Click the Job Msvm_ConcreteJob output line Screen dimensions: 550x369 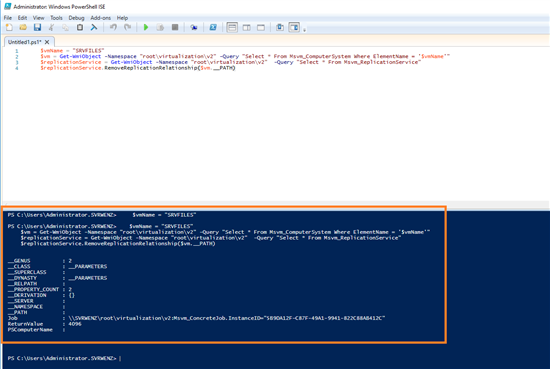[x=196, y=318]
